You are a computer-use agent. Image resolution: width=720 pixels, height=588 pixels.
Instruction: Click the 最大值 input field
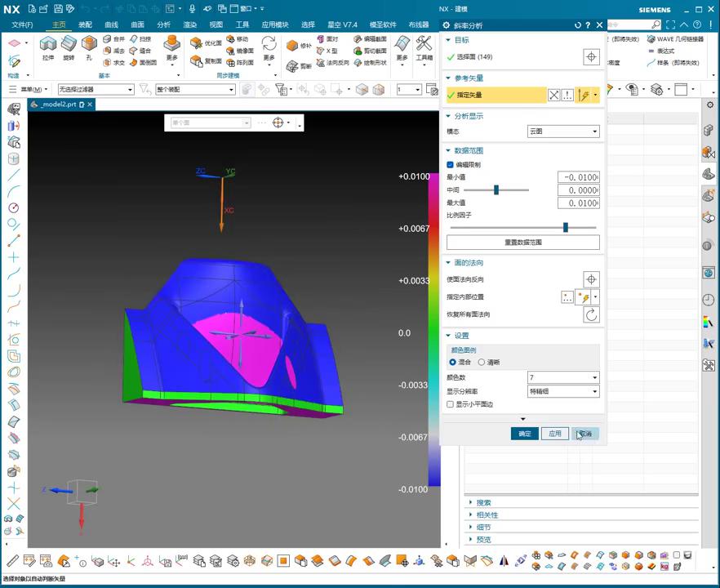[578, 203]
